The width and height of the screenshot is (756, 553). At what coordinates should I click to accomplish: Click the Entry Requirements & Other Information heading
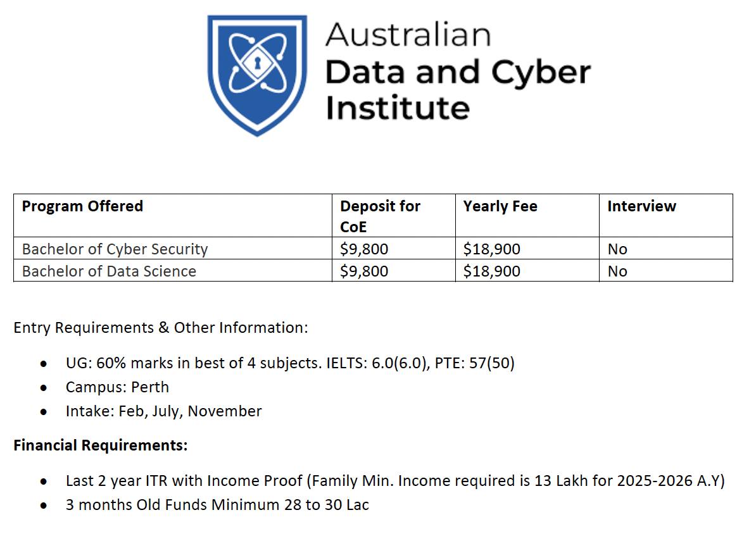(161, 328)
